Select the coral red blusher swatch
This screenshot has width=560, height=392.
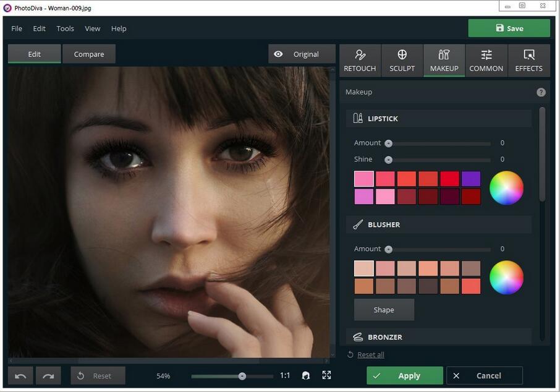pyautogui.click(x=471, y=286)
